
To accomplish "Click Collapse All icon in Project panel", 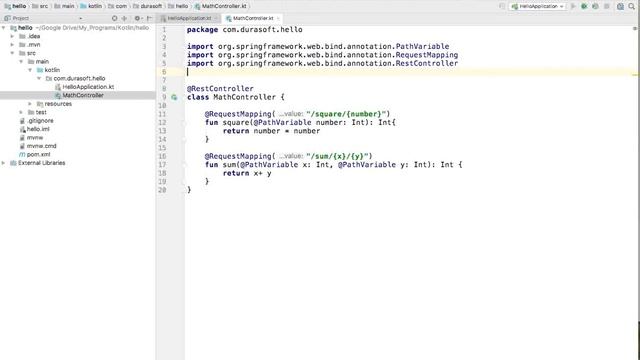I will click(x=124, y=18).
